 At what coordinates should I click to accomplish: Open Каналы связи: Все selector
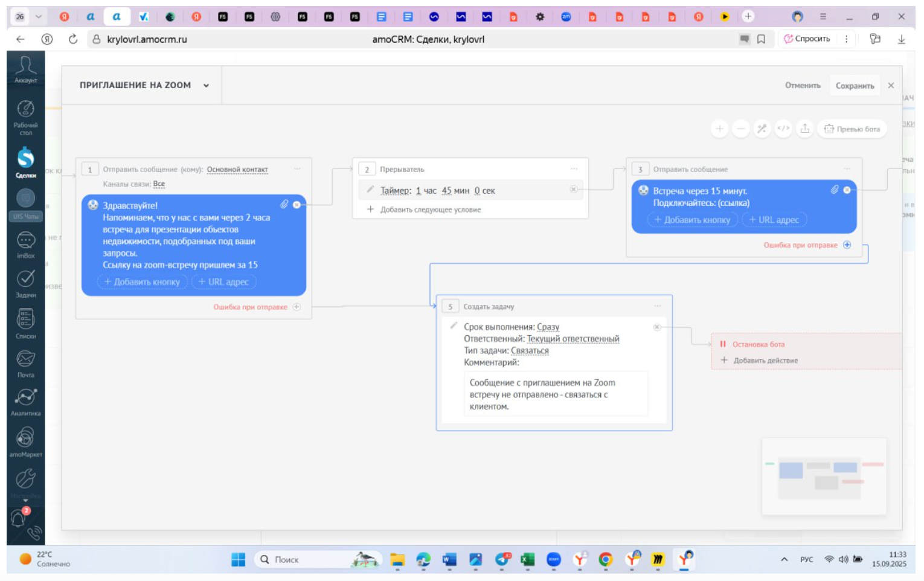click(159, 184)
